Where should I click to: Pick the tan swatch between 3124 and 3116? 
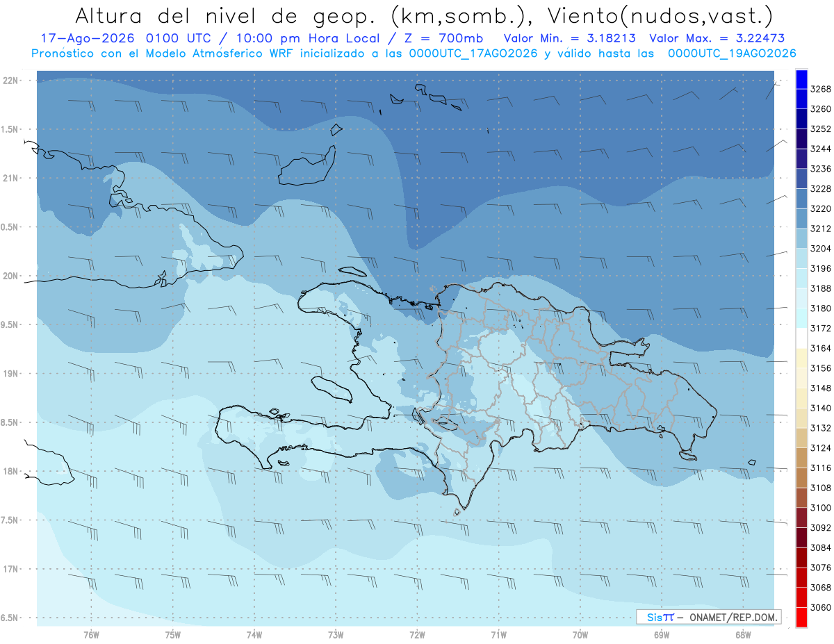pos(801,458)
